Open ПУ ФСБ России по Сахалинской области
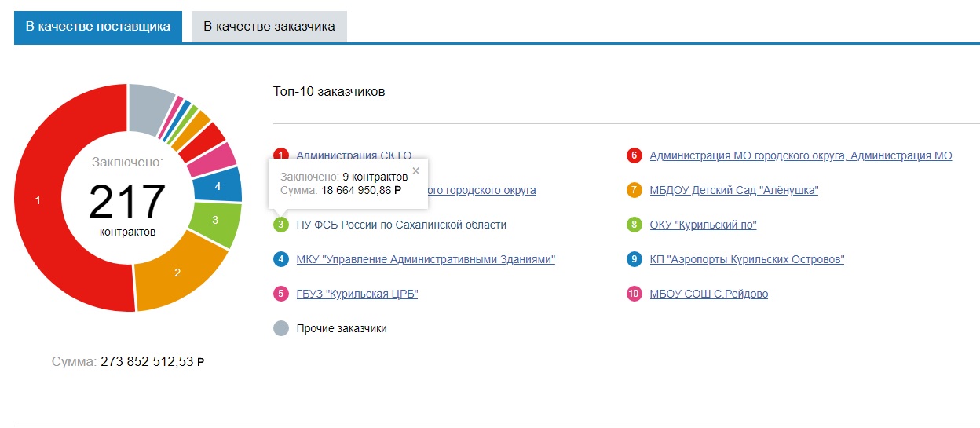This screenshot has height=428, width=980. (x=401, y=225)
